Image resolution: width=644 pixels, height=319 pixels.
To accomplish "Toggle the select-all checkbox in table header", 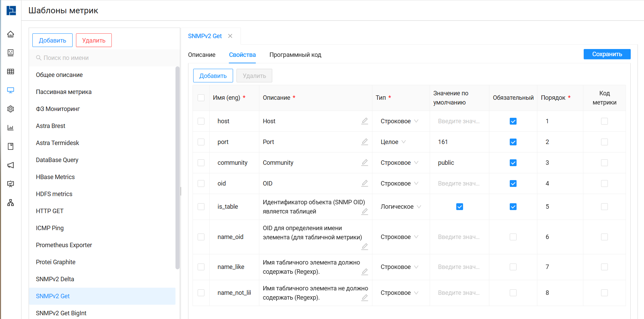I will (201, 98).
